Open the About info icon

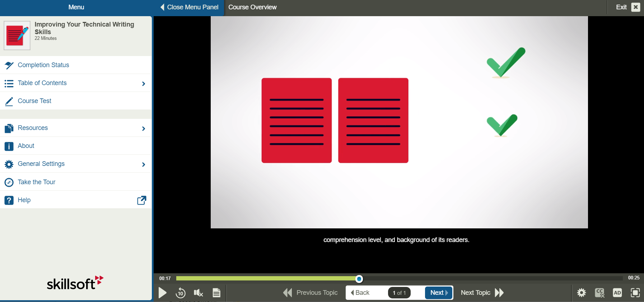[9, 146]
